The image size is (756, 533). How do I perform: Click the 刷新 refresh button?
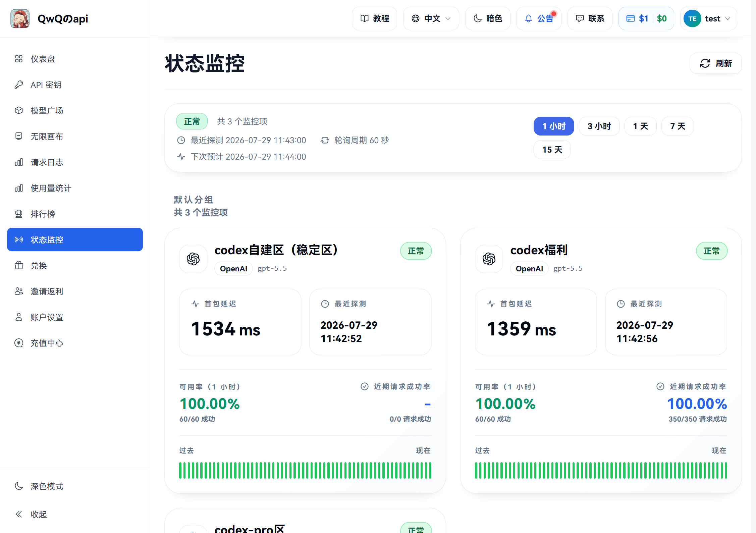point(715,63)
